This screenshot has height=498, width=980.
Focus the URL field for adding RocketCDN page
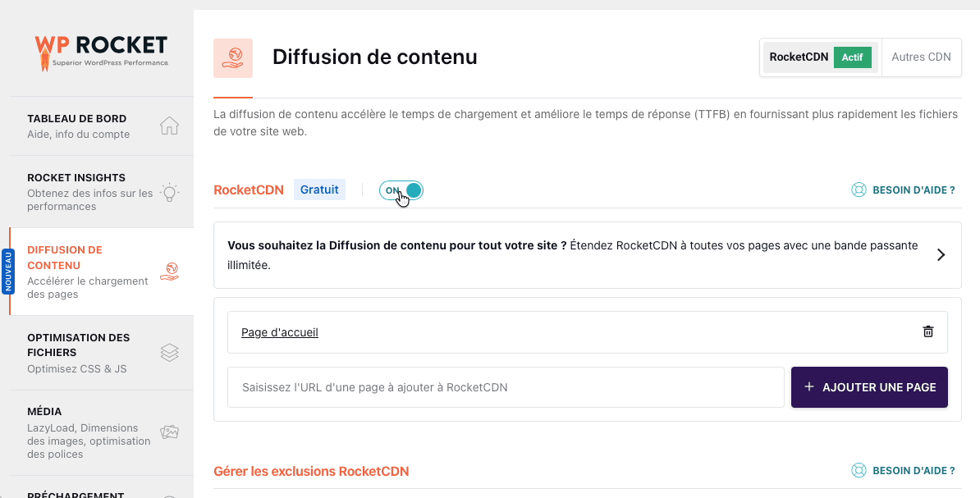click(506, 387)
